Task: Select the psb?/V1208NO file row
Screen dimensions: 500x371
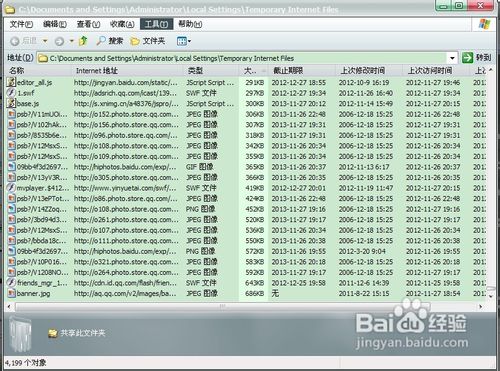Action: coord(246,272)
